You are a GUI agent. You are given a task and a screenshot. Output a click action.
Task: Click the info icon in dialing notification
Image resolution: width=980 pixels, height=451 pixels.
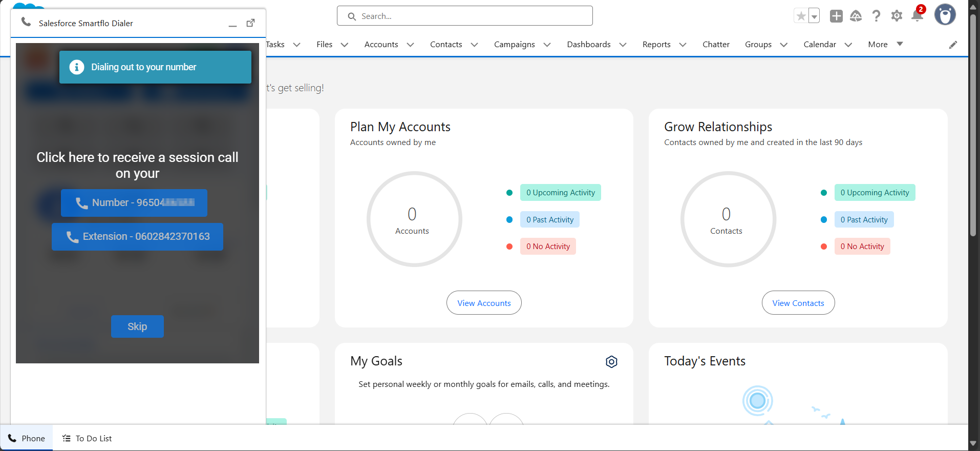click(77, 67)
